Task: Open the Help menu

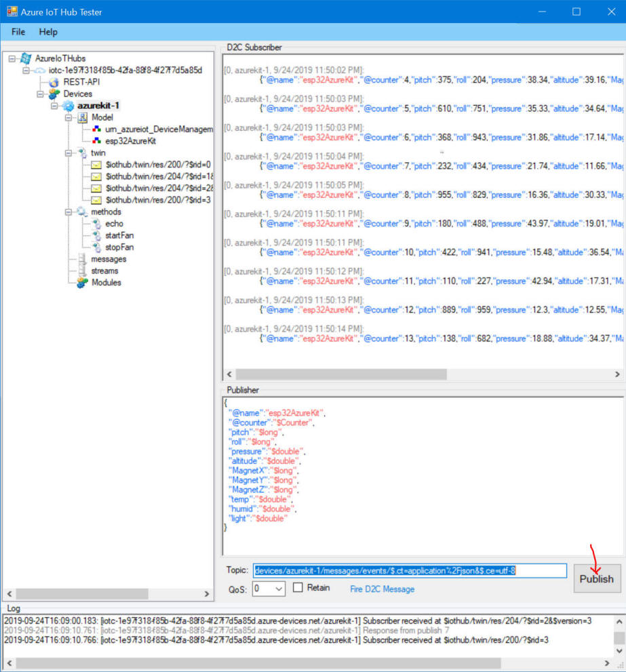Action: pyautogui.click(x=48, y=32)
